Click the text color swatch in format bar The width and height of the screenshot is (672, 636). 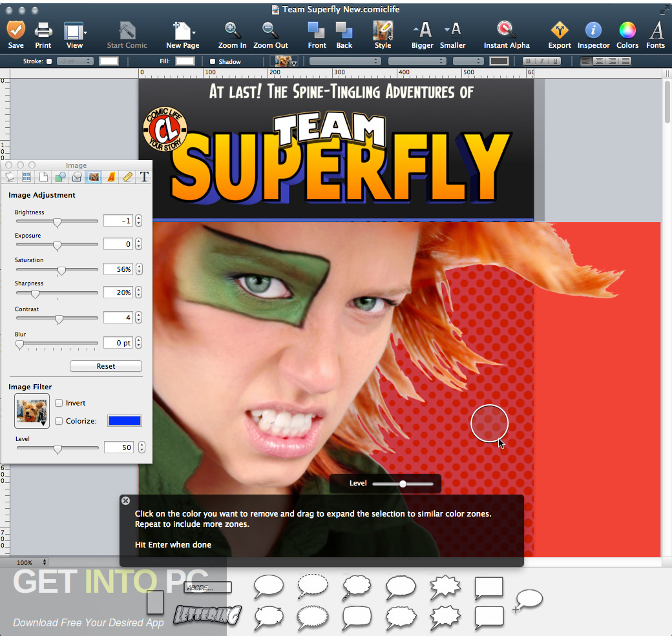point(499,61)
